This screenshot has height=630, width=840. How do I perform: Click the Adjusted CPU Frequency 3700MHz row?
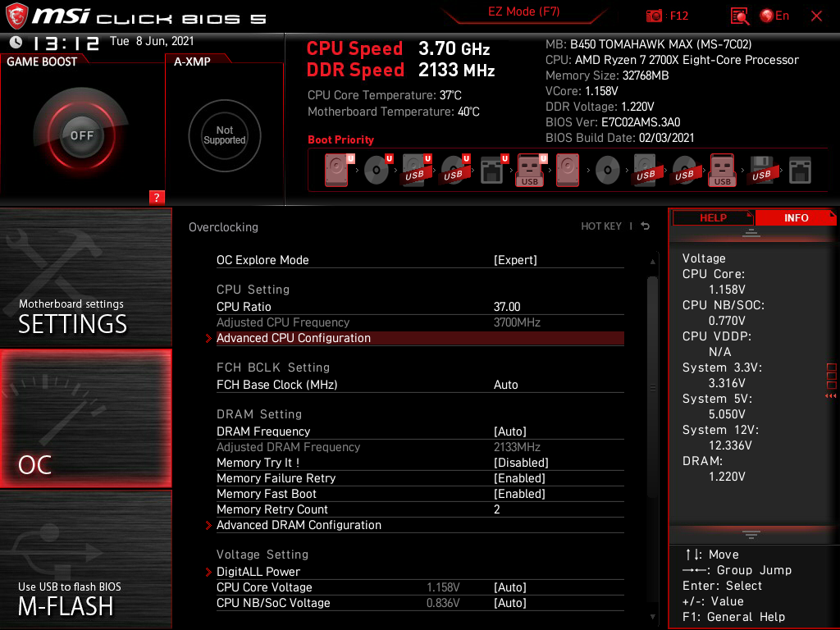click(420, 322)
